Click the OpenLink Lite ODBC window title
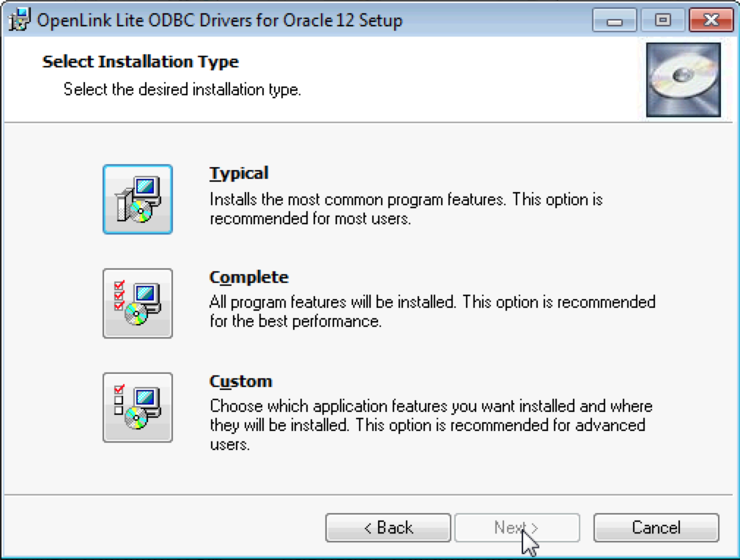 219,20
